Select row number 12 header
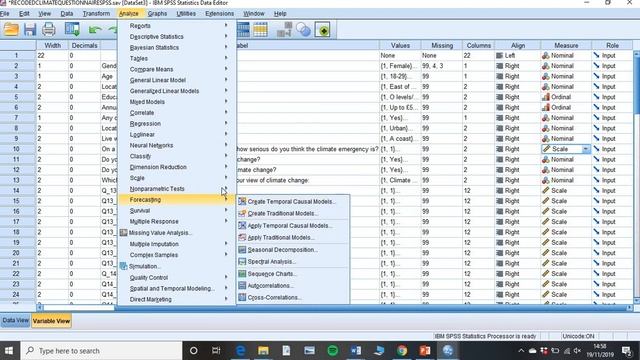Viewport: 640px width, 360px height. tap(16, 170)
